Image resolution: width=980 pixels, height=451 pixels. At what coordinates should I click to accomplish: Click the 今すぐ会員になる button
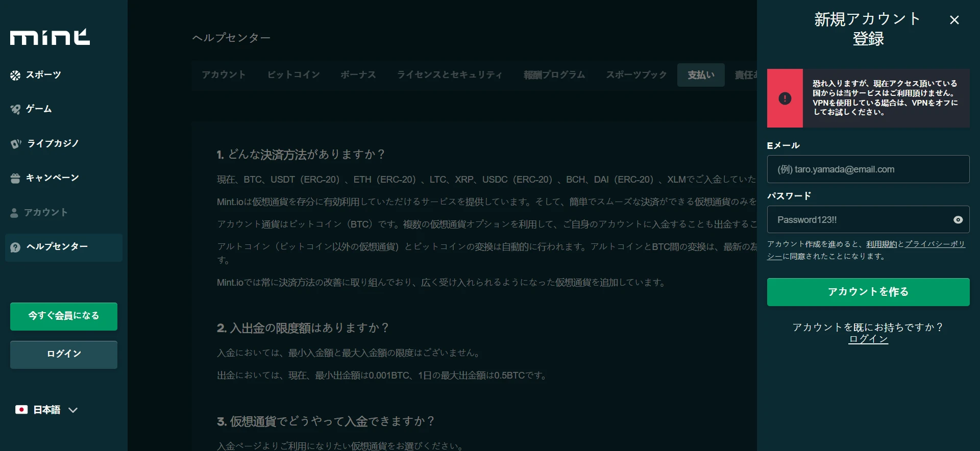64,316
